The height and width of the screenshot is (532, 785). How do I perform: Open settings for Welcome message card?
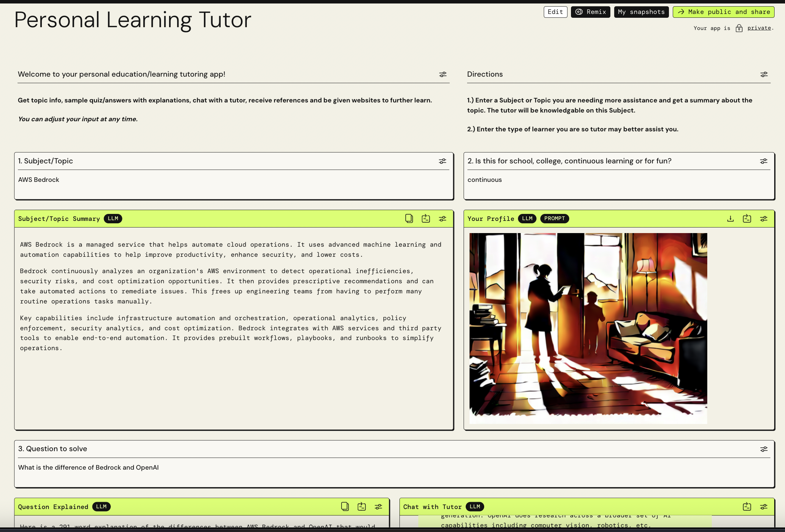(x=443, y=75)
